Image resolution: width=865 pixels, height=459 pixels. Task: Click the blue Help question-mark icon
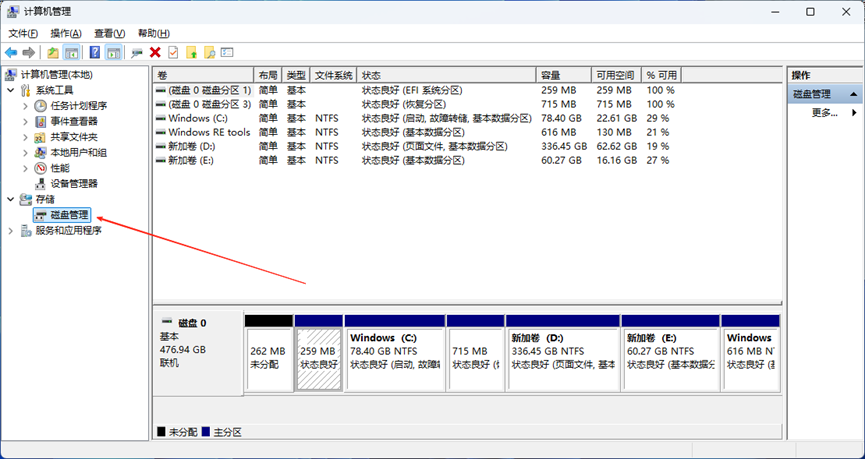(95, 52)
